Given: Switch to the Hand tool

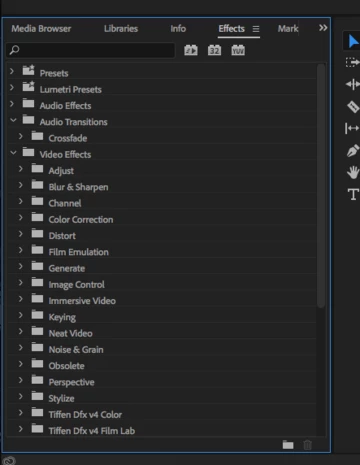Looking at the screenshot, I should [x=353, y=173].
